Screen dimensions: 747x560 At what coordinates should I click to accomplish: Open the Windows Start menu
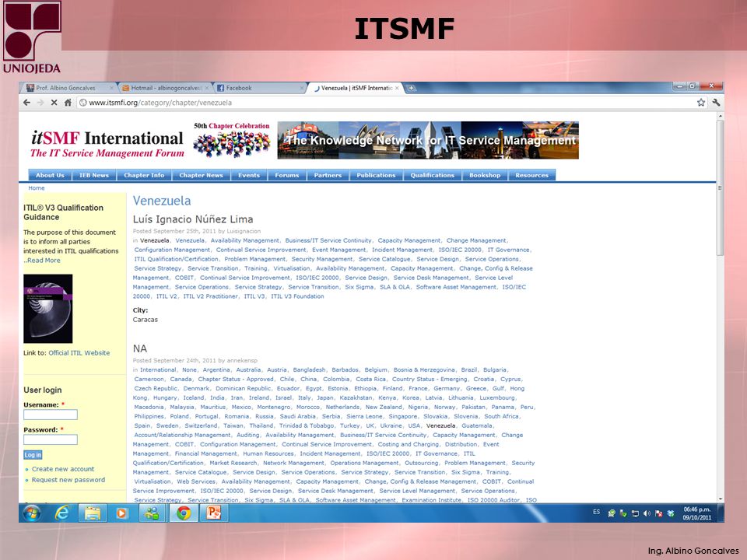[x=32, y=513]
